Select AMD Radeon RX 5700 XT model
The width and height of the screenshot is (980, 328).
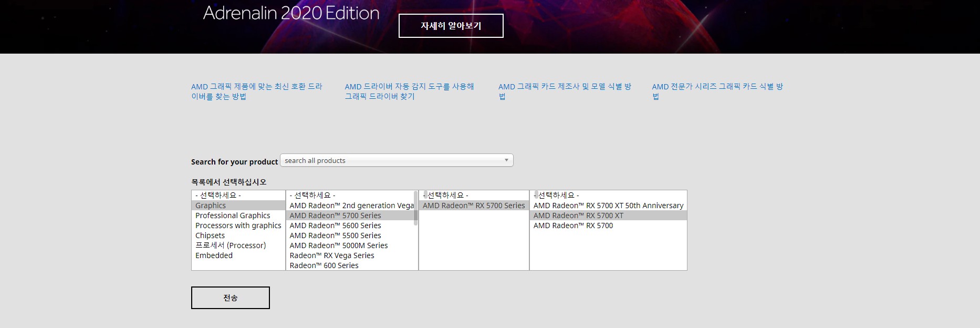(608, 216)
